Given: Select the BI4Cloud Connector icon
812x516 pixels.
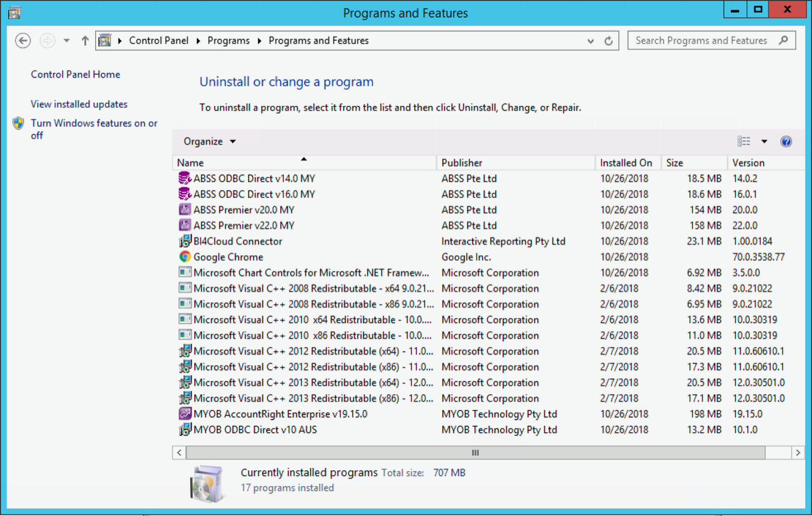Looking at the screenshot, I should 185,241.
